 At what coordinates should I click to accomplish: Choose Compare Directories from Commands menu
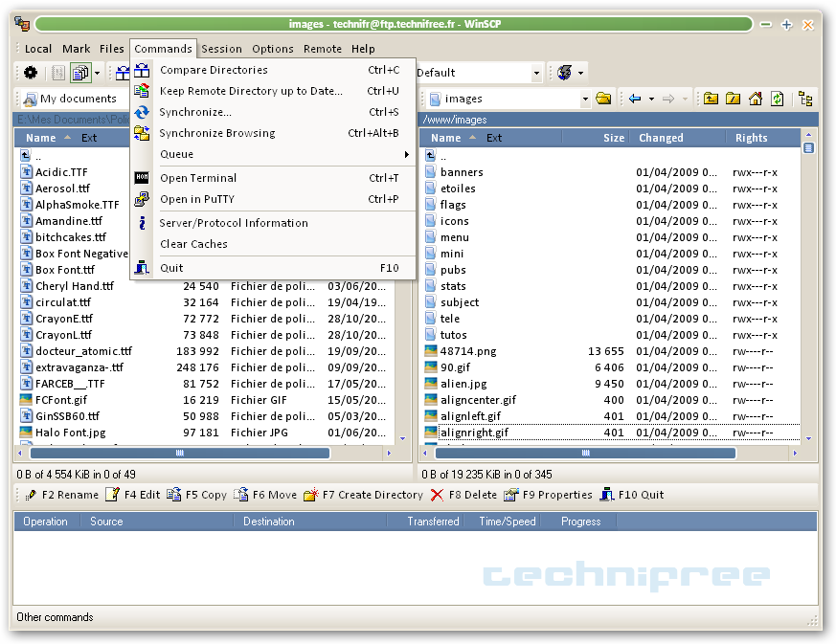coord(214,70)
